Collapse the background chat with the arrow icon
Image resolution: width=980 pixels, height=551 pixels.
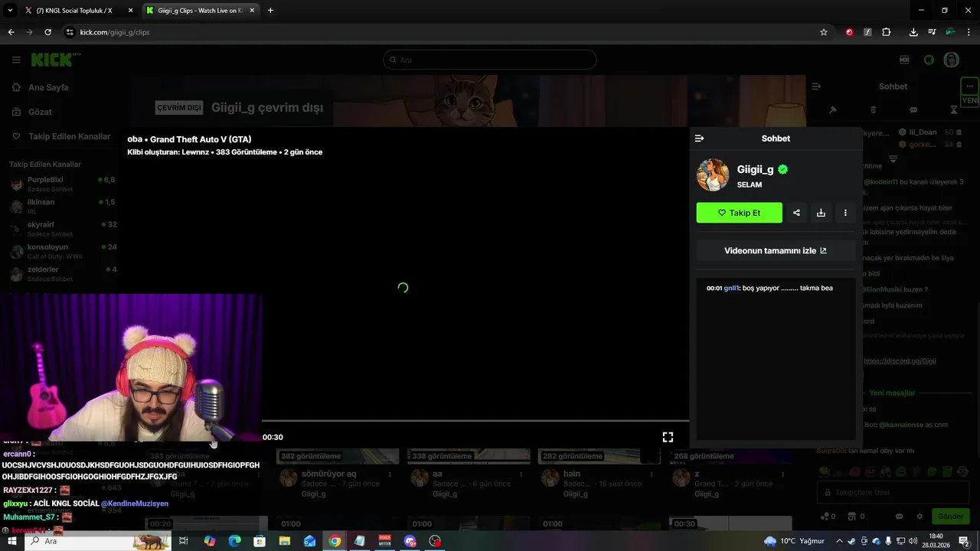816,86
